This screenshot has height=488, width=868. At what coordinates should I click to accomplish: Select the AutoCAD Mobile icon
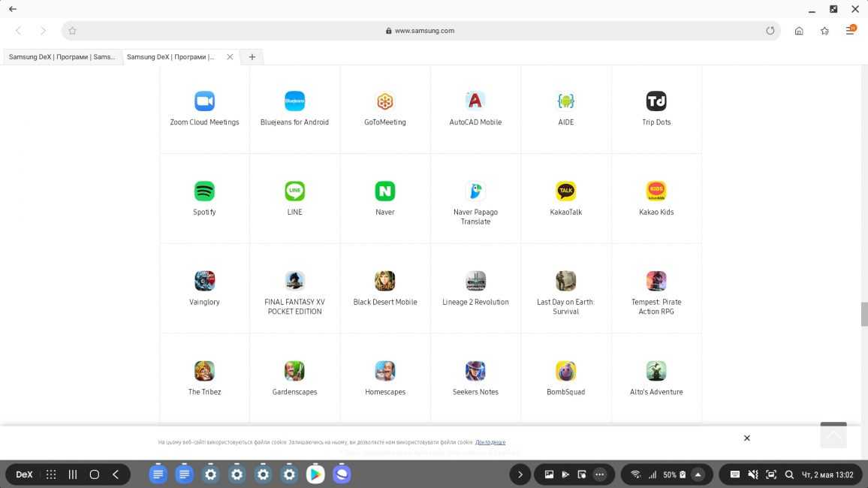tap(475, 101)
